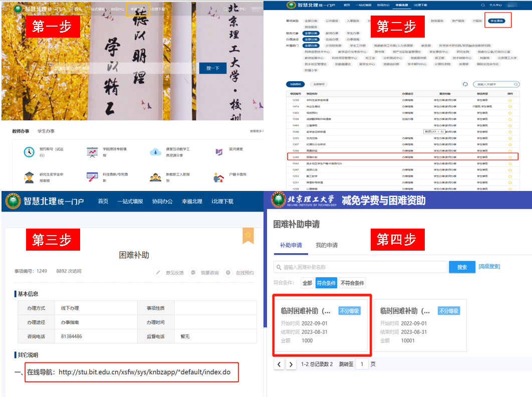Click the refresh icon beside keyword search
This screenshot has height=400, width=532.
tap(465, 84)
